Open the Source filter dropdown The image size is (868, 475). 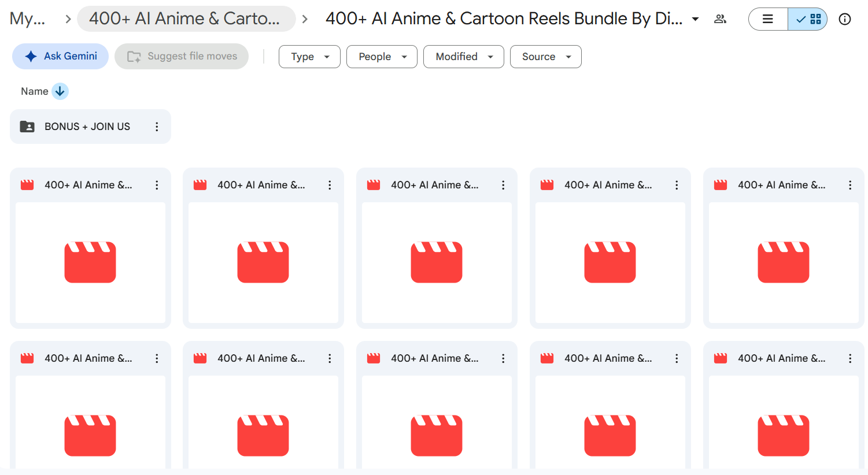coord(546,57)
